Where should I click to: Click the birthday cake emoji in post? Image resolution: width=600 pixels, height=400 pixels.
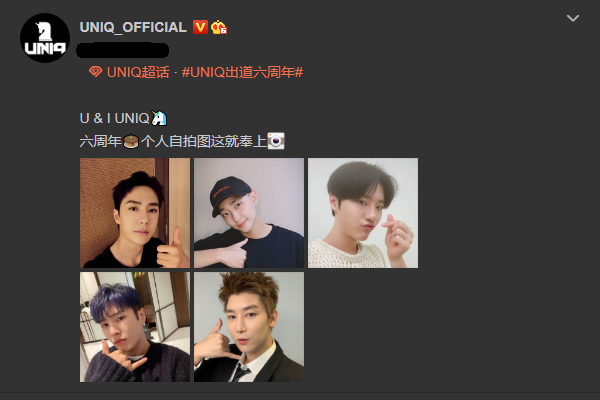[x=131, y=141]
